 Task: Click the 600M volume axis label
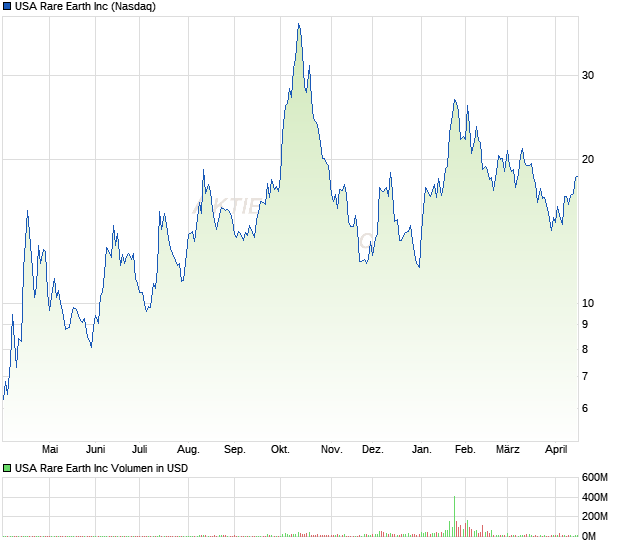point(596,478)
